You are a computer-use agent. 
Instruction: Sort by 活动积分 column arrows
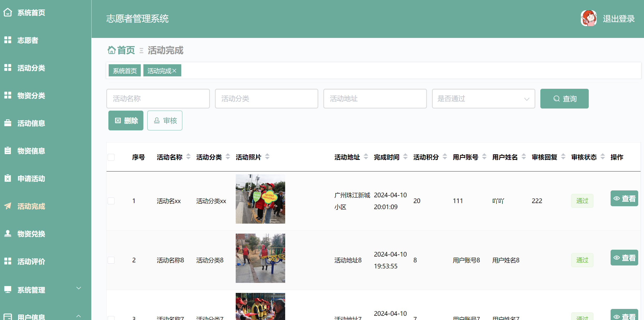pos(445,157)
